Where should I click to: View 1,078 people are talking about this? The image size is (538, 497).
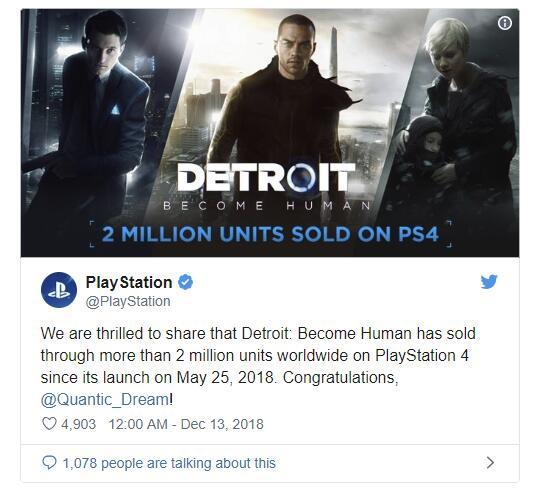pos(169,463)
